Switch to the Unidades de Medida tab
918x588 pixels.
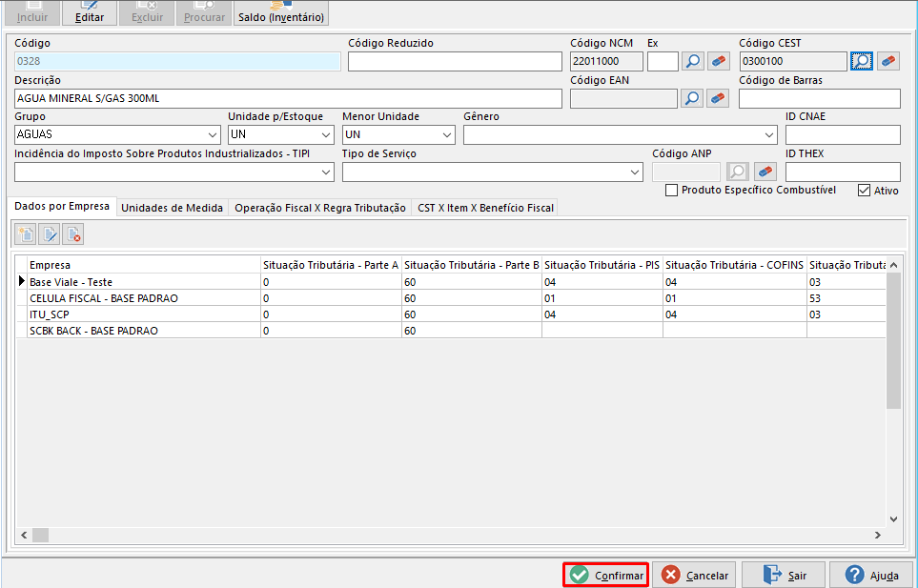tap(173, 208)
